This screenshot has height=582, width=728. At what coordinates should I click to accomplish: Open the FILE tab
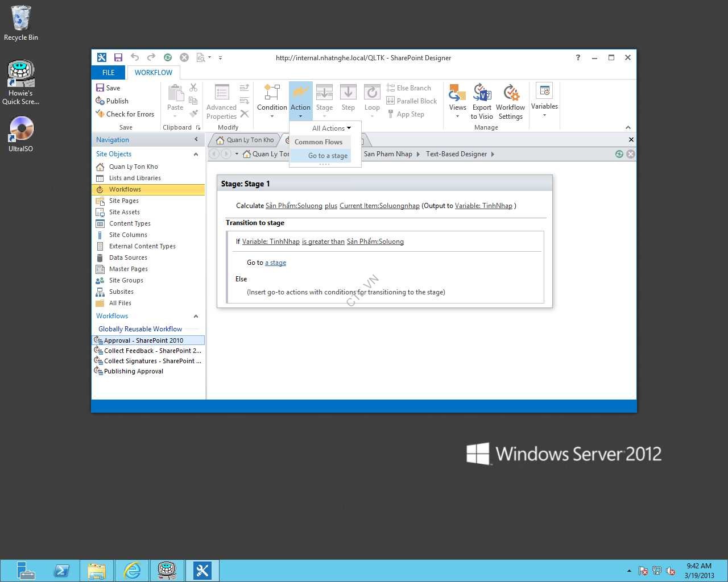(x=108, y=73)
